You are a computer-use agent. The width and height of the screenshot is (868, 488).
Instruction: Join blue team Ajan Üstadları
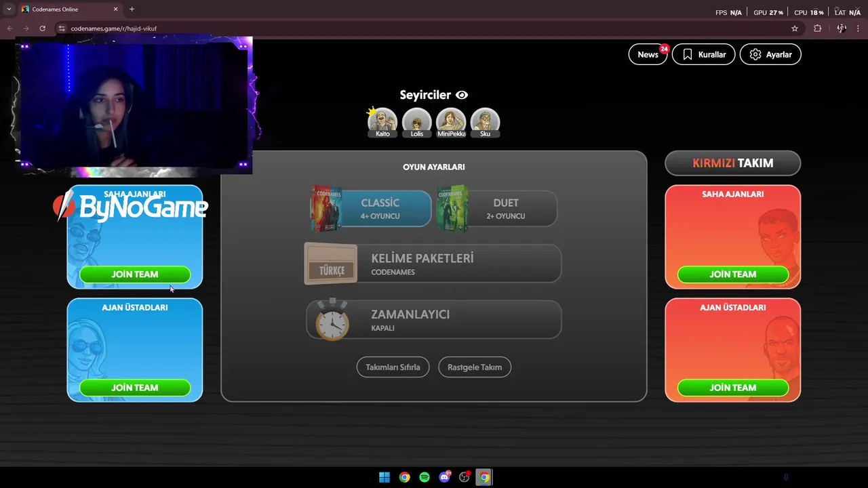(x=135, y=388)
